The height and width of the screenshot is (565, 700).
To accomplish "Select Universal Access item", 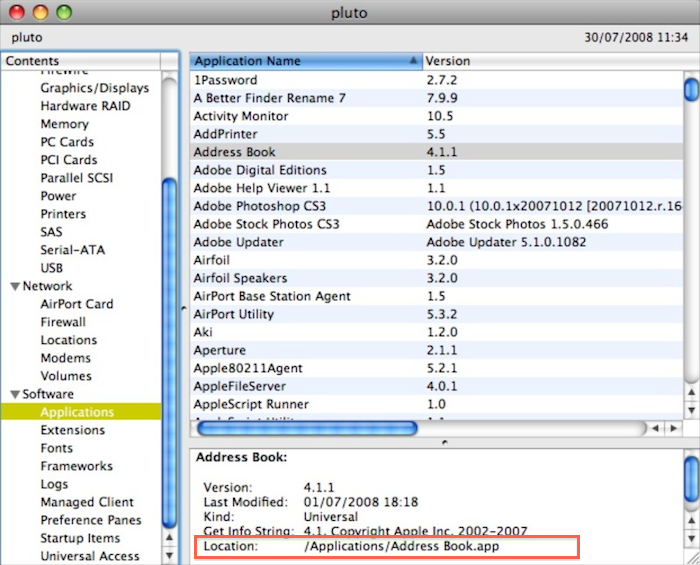I will click(90, 556).
